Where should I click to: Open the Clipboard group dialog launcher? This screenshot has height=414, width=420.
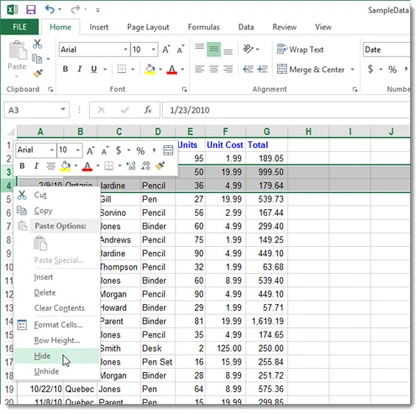point(50,89)
